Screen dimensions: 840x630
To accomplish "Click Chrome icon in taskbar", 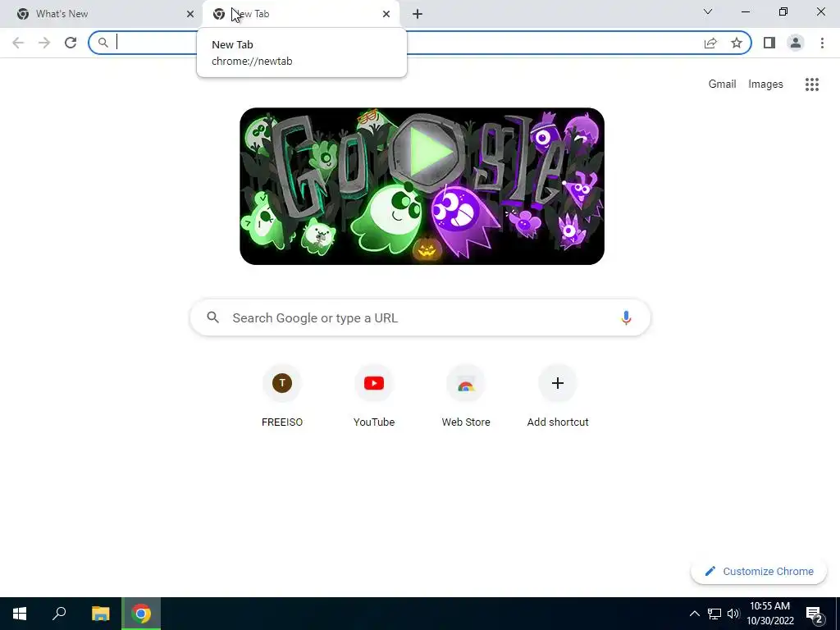I will pos(141,614).
